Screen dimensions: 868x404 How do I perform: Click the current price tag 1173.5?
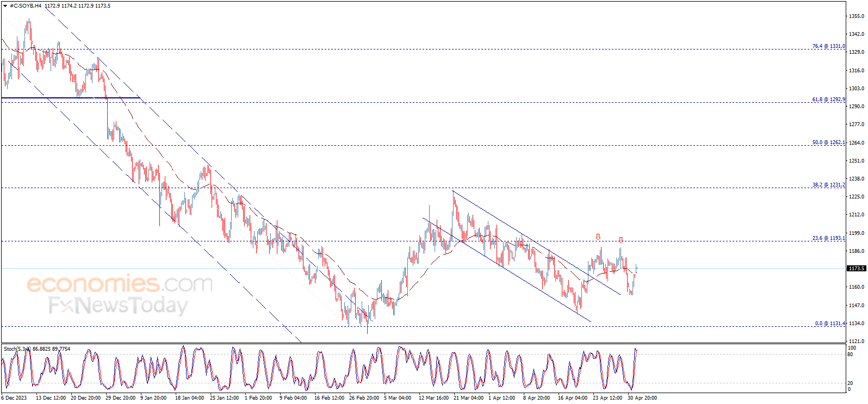pyautogui.click(x=857, y=269)
